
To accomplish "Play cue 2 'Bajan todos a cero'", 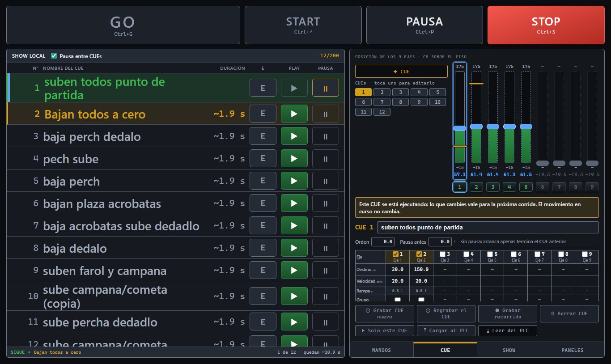I will click(x=294, y=114).
